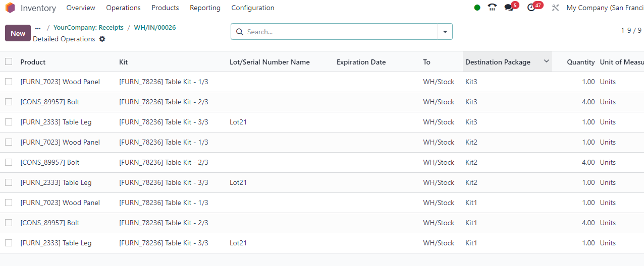Open the Reporting menu
The height and width of the screenshot is (266, 644).
click(205, 8)
